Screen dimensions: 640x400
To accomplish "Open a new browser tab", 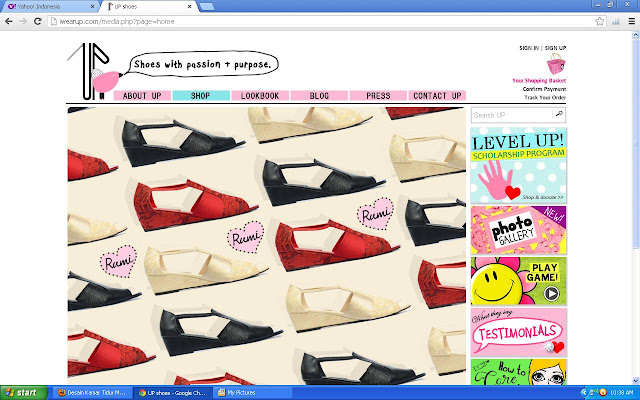I will 207,7.
